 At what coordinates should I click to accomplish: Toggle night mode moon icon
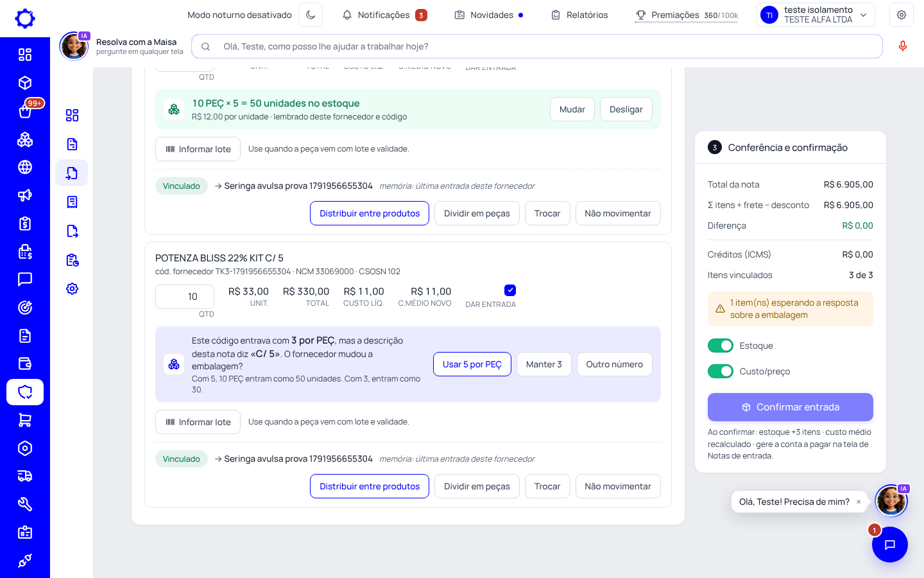click(x=311, y=15)
